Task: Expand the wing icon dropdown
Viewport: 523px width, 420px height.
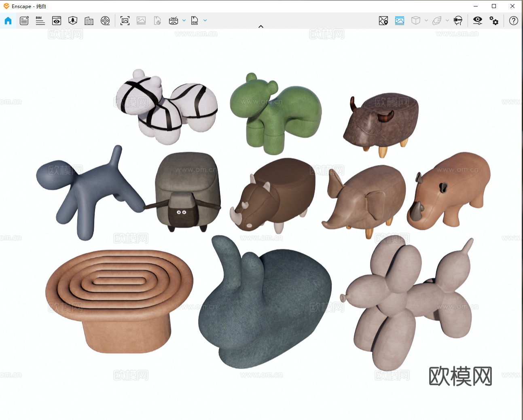Action: (x=447, y=20)
